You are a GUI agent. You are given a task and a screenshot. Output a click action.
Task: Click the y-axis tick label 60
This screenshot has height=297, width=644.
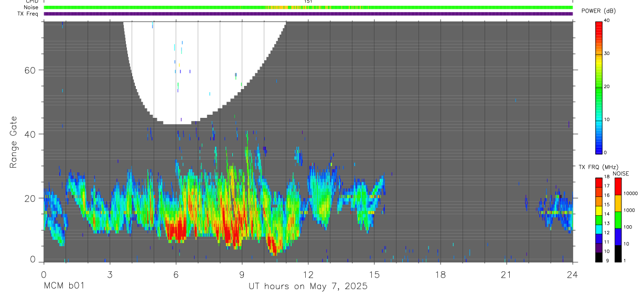30,70
